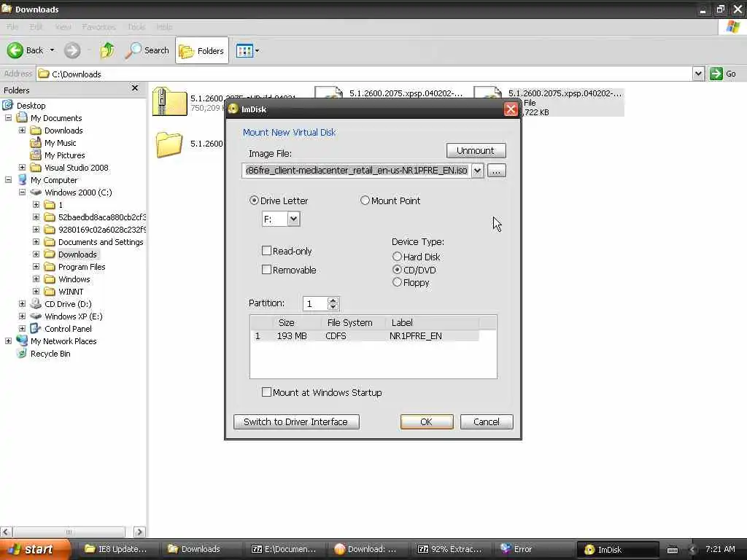Image resolution: width=747 pixels, height=560 pixels.
Task: Open the drive letter F: dropdown
Action: click(293, 219)
